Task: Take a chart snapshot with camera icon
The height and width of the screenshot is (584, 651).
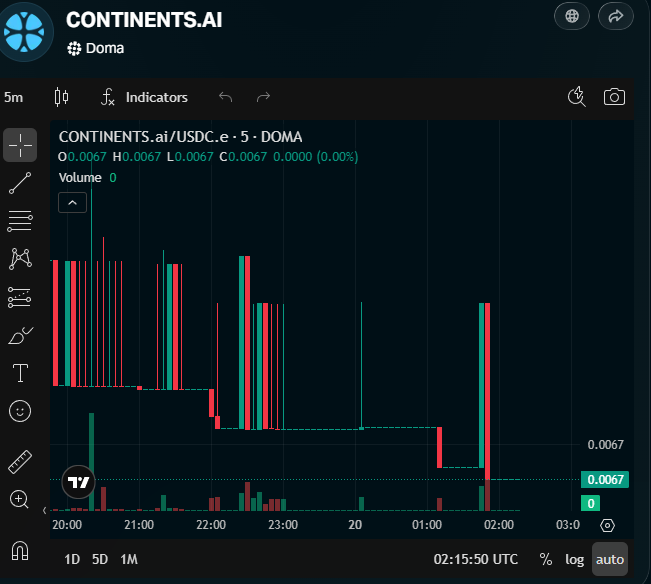Action: (614, 97)
